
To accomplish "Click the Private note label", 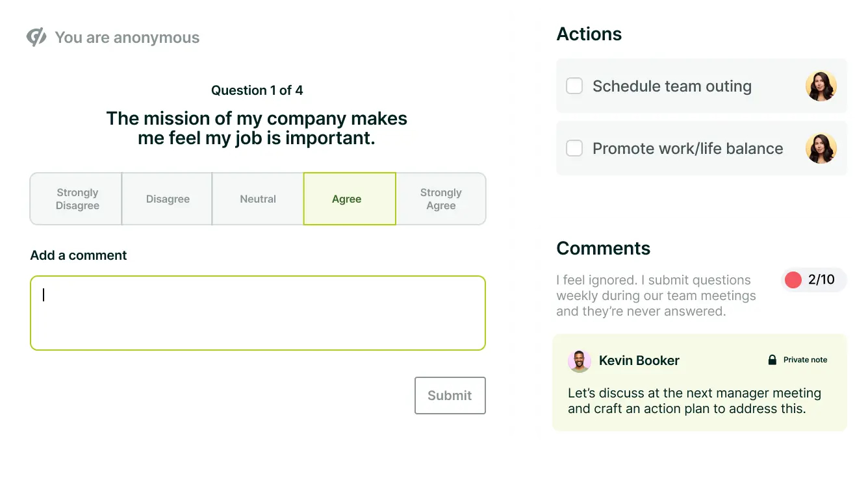I will [805, 360].
